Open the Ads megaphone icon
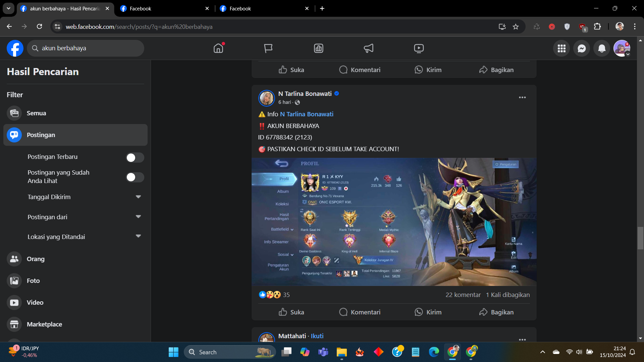 pyautogui.click(x=369, y=48)
